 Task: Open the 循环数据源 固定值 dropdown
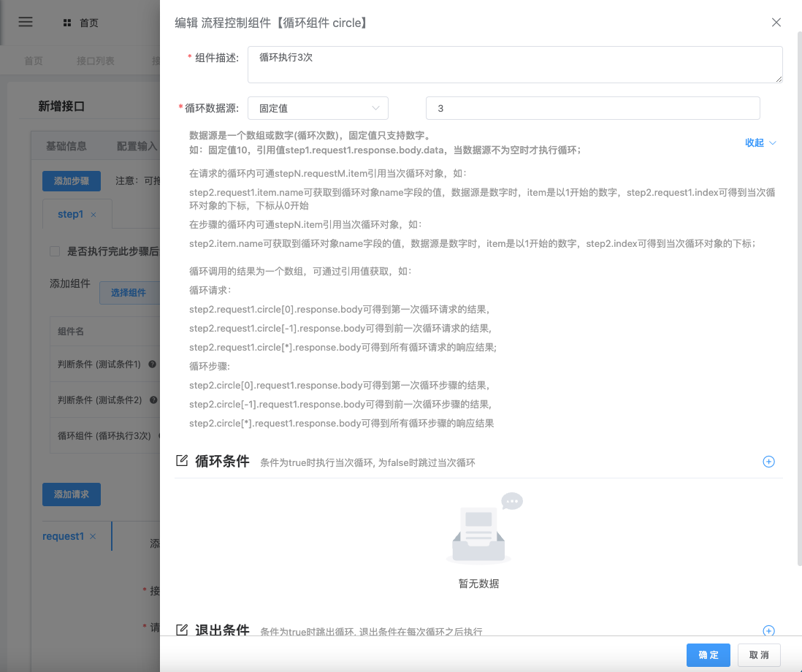coord(318,108)
